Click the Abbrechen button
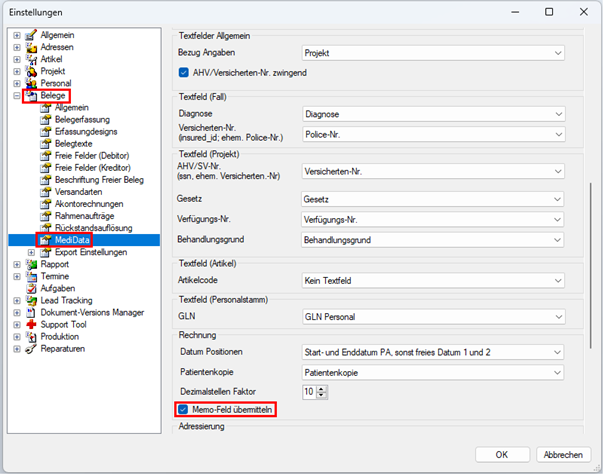This screenshot has height=475, width=605. click(x=563, y=455)
